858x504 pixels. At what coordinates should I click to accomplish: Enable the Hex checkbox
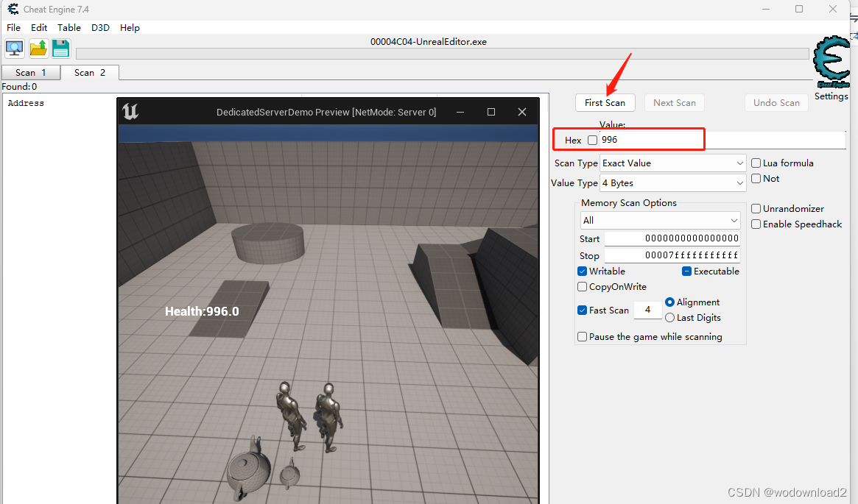point(593,140)
